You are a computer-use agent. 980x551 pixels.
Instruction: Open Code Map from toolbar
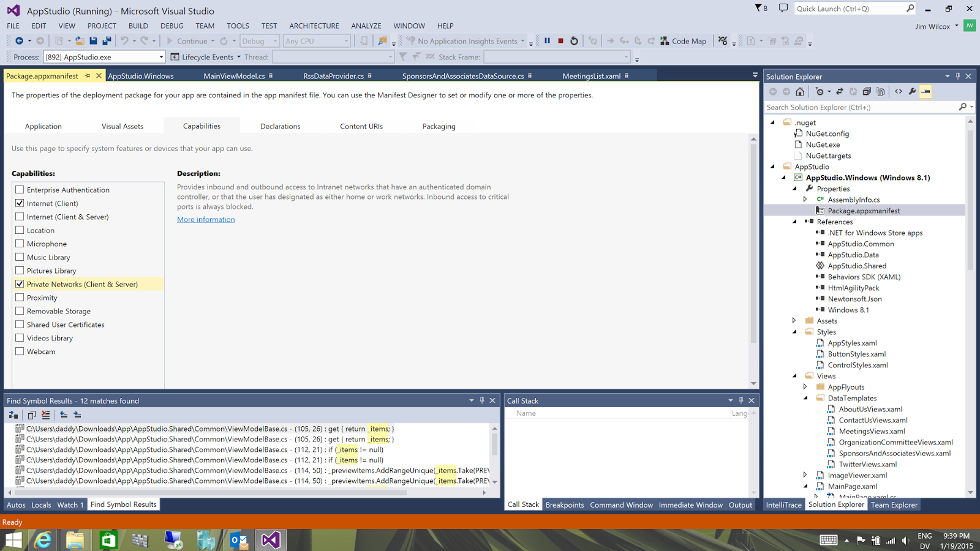point(683,41)
